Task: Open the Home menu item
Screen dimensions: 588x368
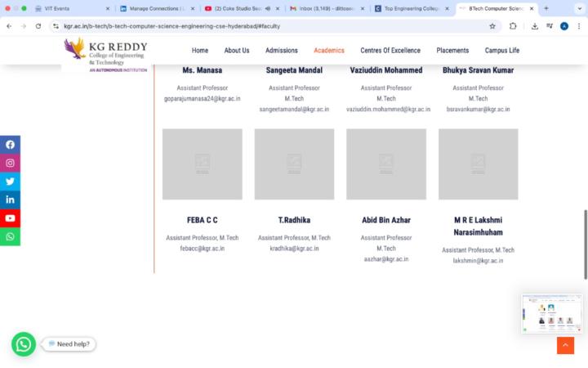Action: 200,51
